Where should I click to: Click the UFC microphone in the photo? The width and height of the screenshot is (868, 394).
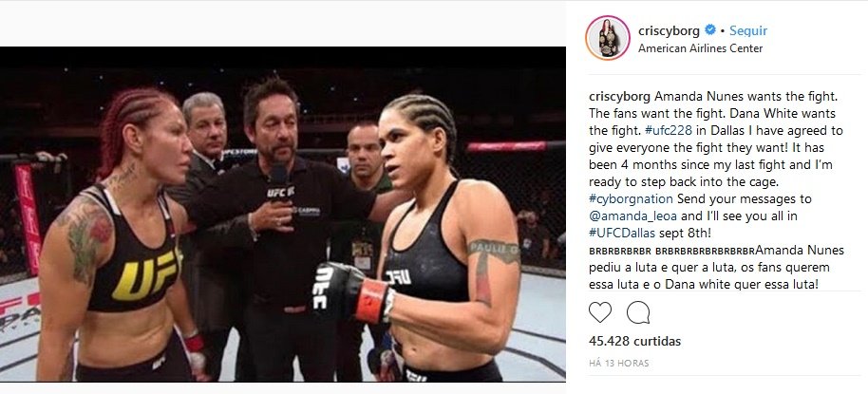279,182
